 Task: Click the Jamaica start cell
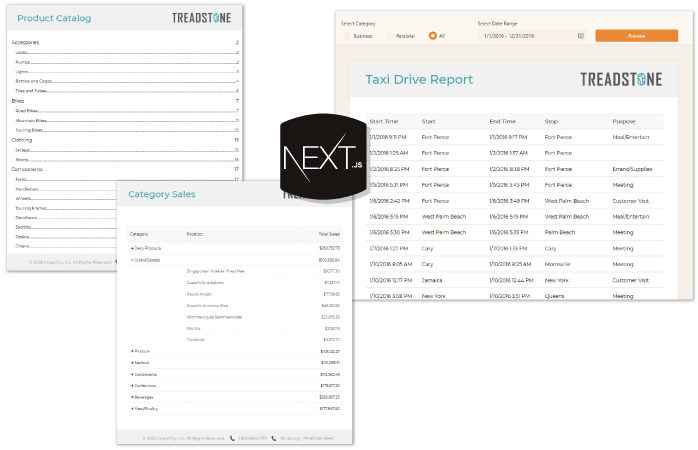point(432,280)
